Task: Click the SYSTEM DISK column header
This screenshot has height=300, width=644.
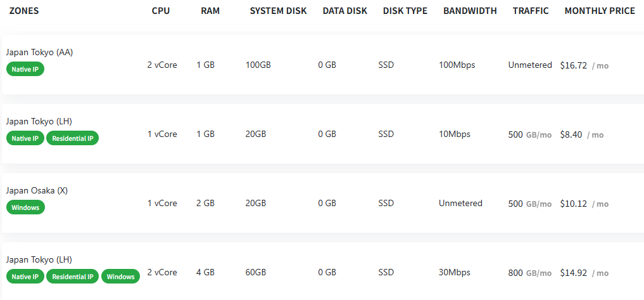Action: coord(279,11)
